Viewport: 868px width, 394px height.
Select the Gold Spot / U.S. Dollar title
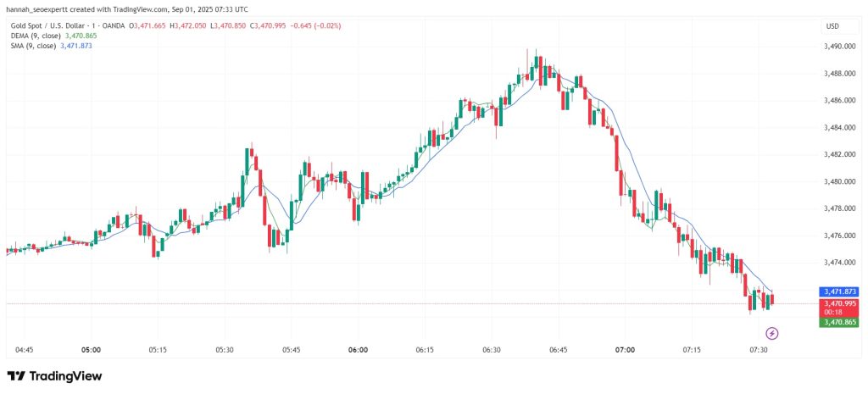52,25
